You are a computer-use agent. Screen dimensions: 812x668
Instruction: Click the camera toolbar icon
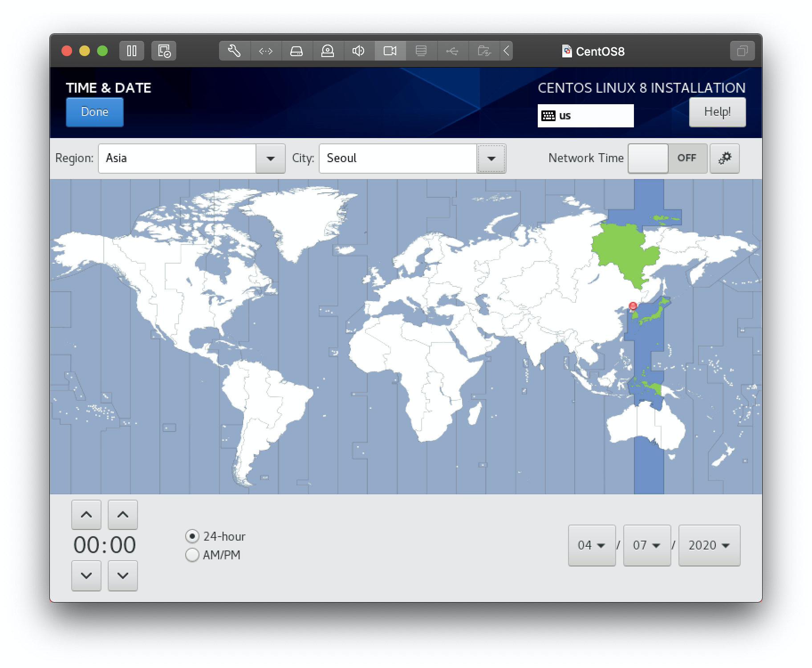coord(390,51)
